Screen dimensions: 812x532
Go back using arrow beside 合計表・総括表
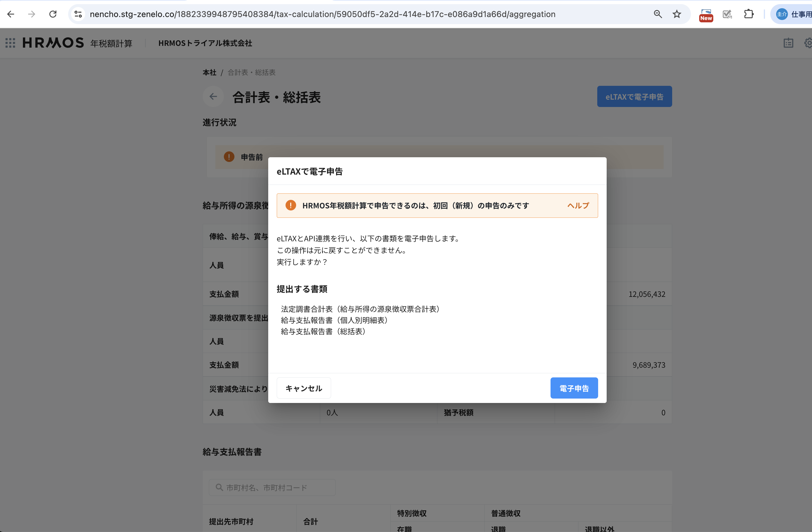click(x=213, y=97)
